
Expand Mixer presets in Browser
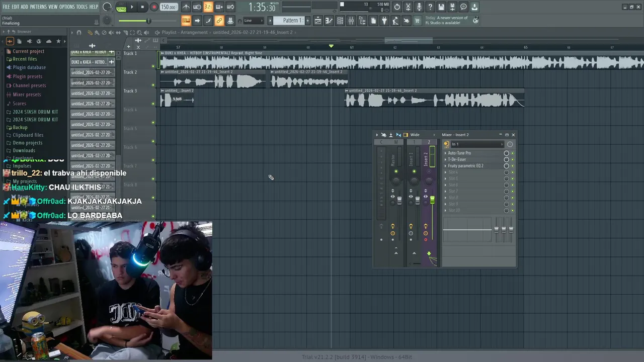point(27,95)
